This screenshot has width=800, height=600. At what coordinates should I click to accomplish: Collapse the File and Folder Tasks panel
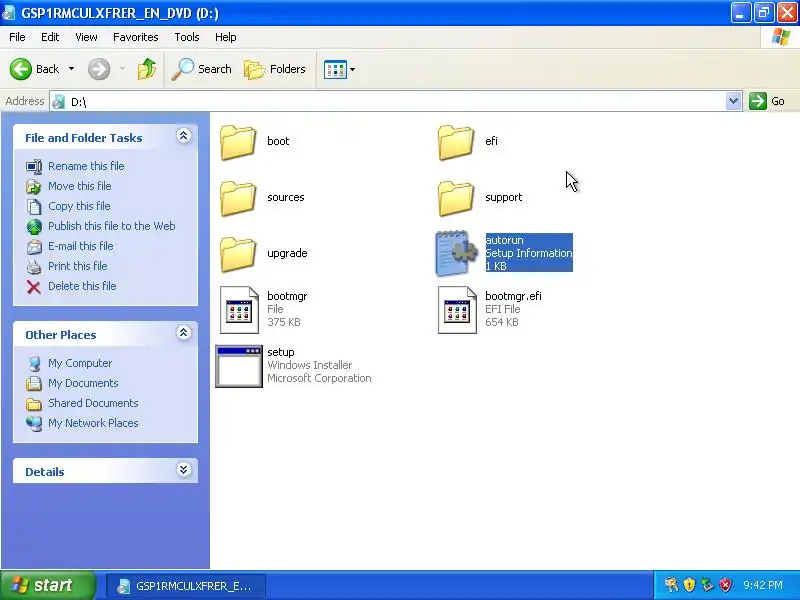(184, 136)
